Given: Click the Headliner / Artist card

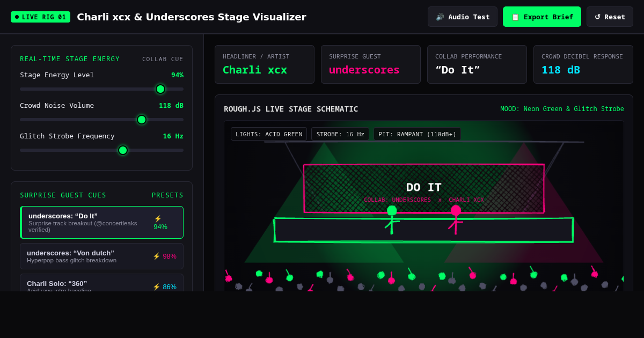Looking at the screenshot, I should pyautogui.click(x=265, y=64).
